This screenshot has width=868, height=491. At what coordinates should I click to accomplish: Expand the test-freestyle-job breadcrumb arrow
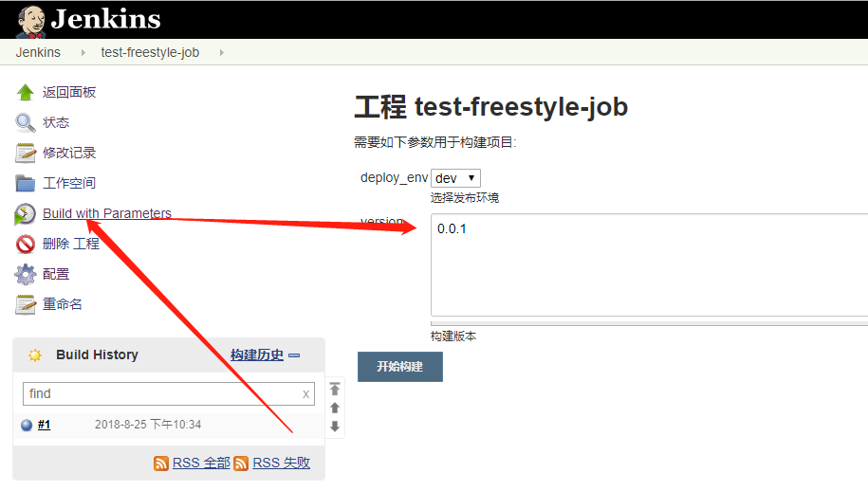tap(221, 53)
